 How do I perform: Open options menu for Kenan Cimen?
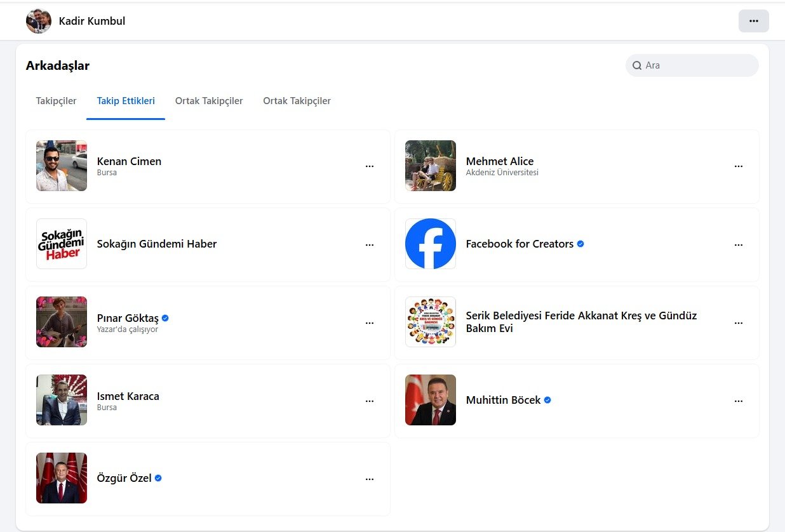tap(370, 166)
